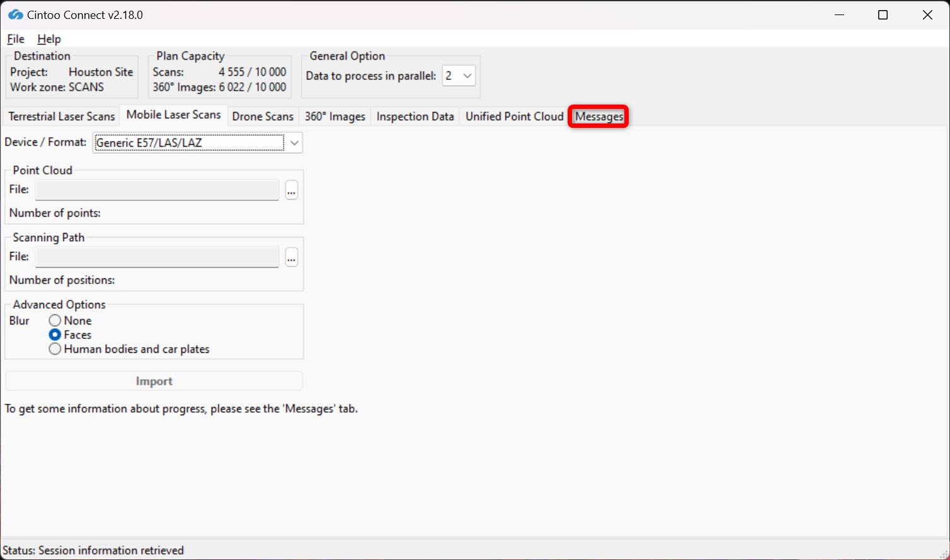
Task: Go to the Drone Scans tab
Action: pyautogui.click(x=263, y=117)
